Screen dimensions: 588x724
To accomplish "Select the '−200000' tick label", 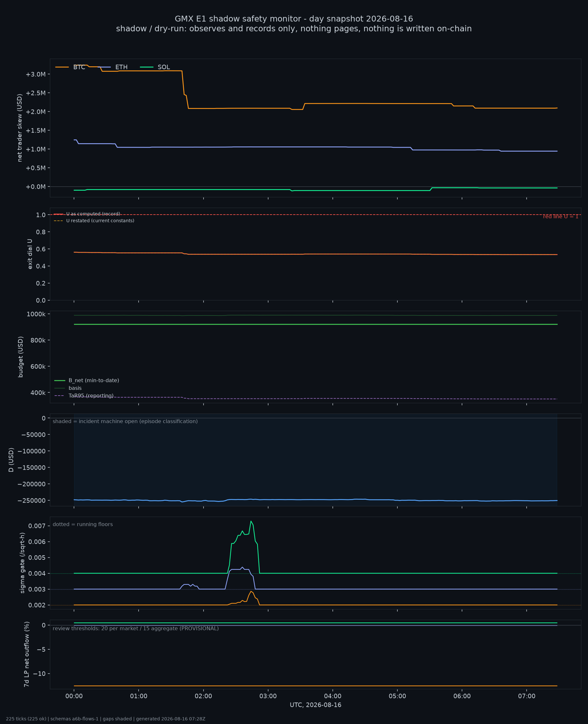I will (x=32, y=484).
